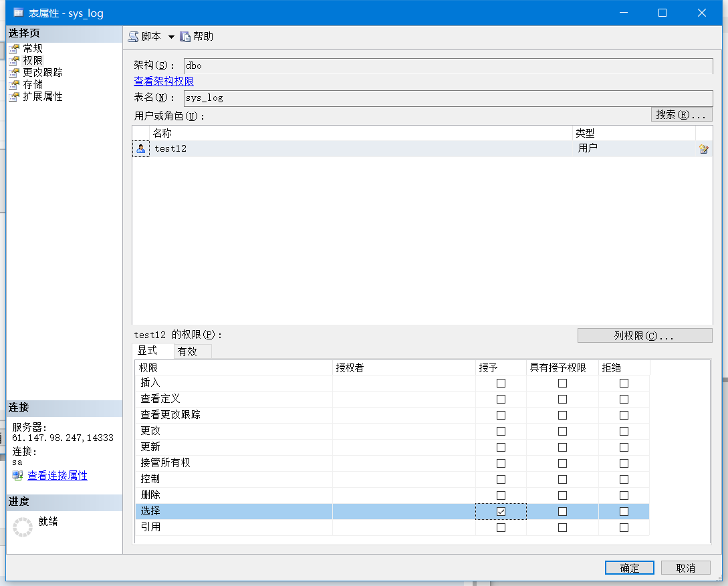Click the 列权限(C)... button
The width and height of the screenshot is (728, 586).
(x=644, y=335)
